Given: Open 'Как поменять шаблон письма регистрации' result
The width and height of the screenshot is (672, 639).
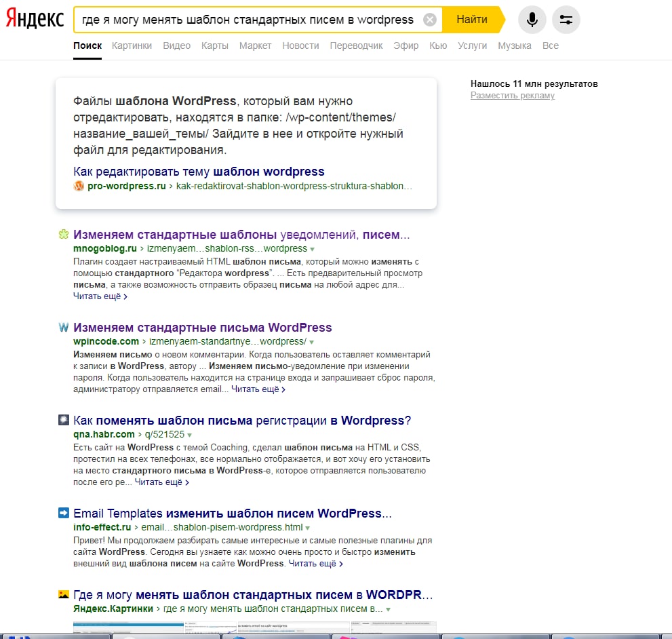Looking at the screenshot, I should pos(242,421).
